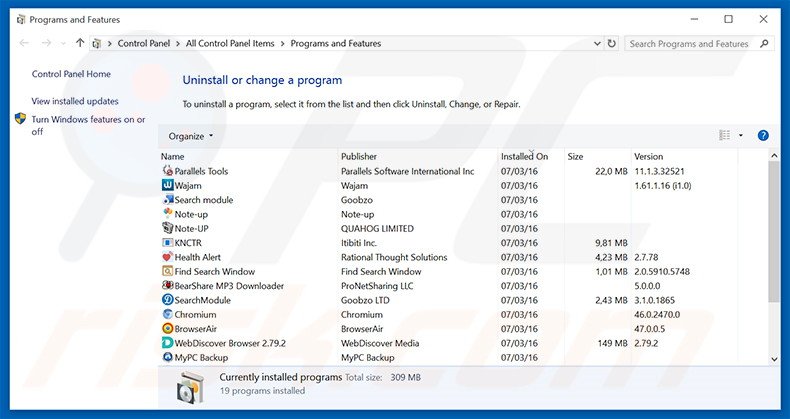Click the Health Alert heart icon

(168, 257)
